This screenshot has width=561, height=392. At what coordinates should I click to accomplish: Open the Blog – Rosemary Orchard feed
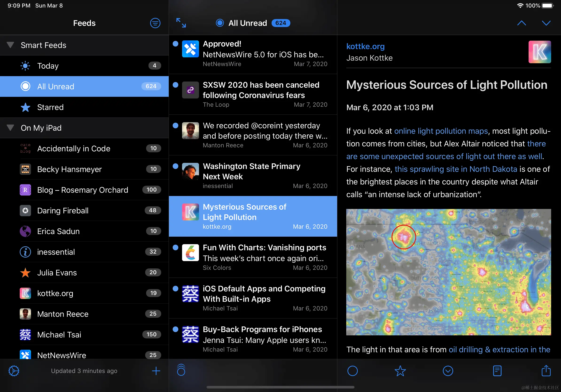pyautogui.click(x=84, y=190)
